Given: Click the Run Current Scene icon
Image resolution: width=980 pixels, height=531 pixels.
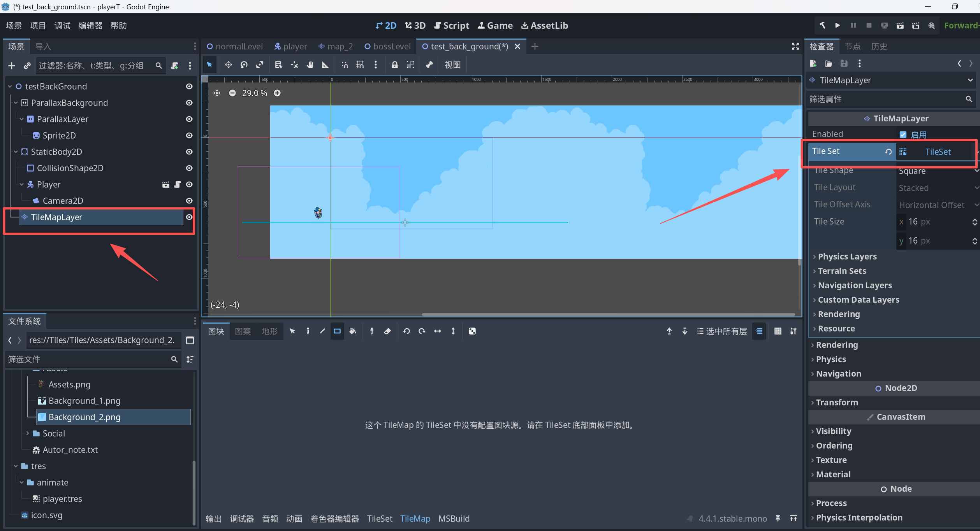Looking at the screenshot, I should pos(900,26).
